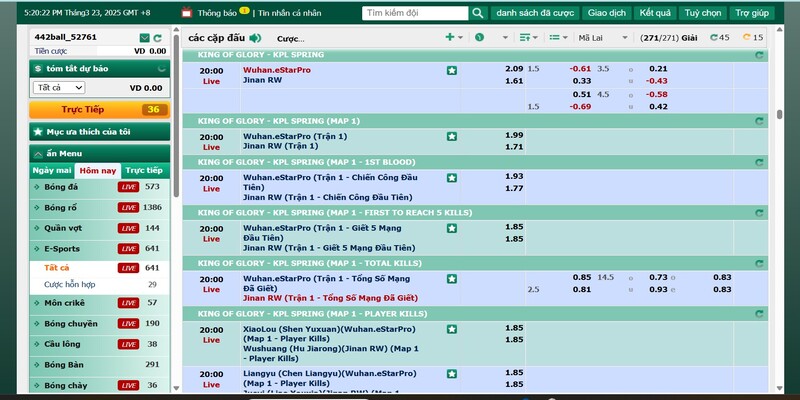
Task: Click the LIVE badge next to Môn crikê
Action: [x=128, y=303]
